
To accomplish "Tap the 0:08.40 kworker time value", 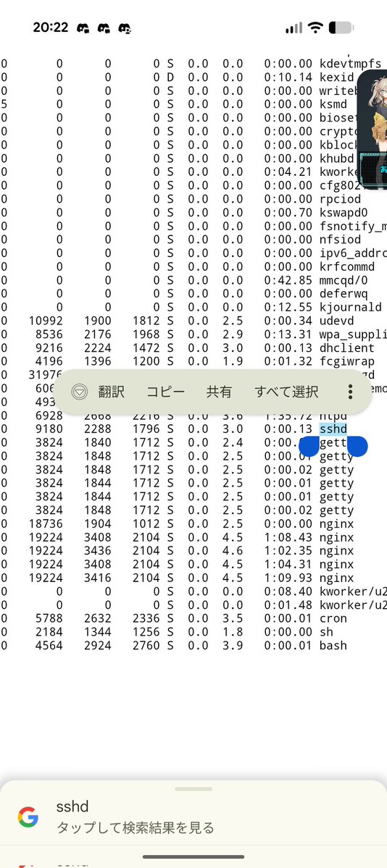I will coord(288,591).
